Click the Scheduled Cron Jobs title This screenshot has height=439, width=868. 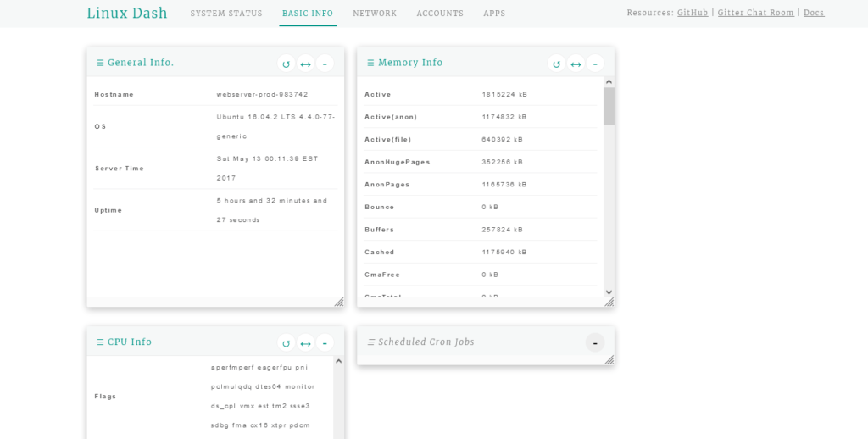tap(426, 342)
